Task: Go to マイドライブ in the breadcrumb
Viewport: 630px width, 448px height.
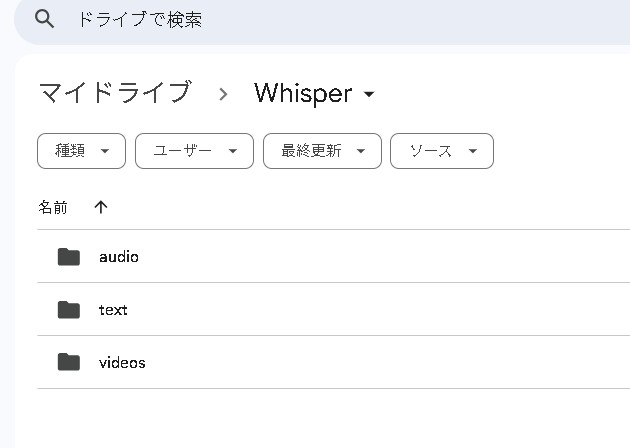Action: click(114, 93)
